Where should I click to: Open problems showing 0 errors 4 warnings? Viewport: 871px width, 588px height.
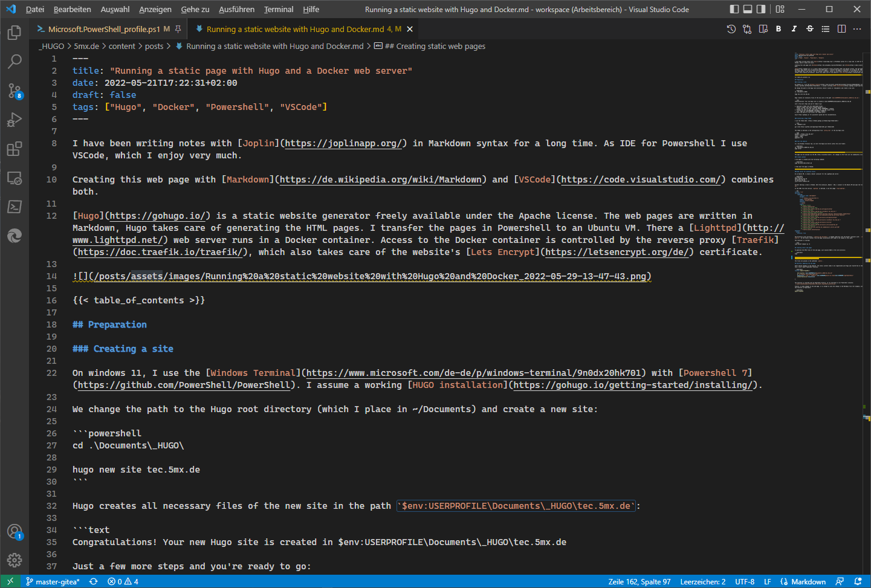[123, 581]
